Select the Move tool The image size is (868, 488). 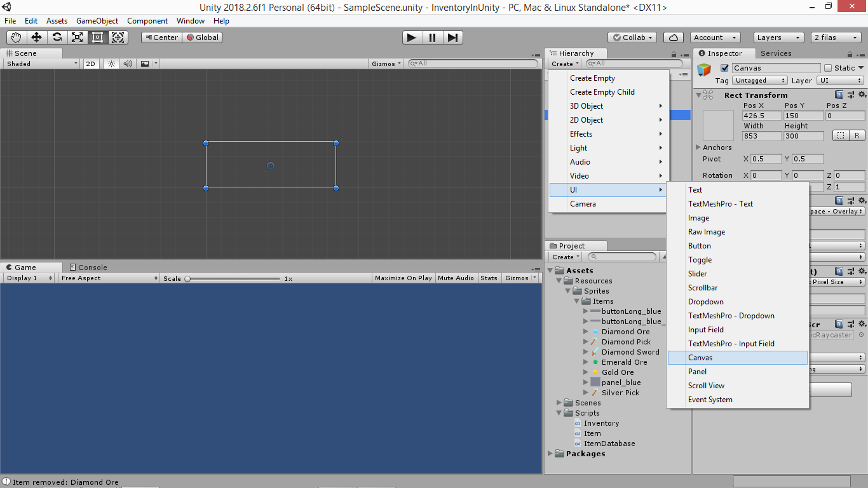(x=37, y=37)
